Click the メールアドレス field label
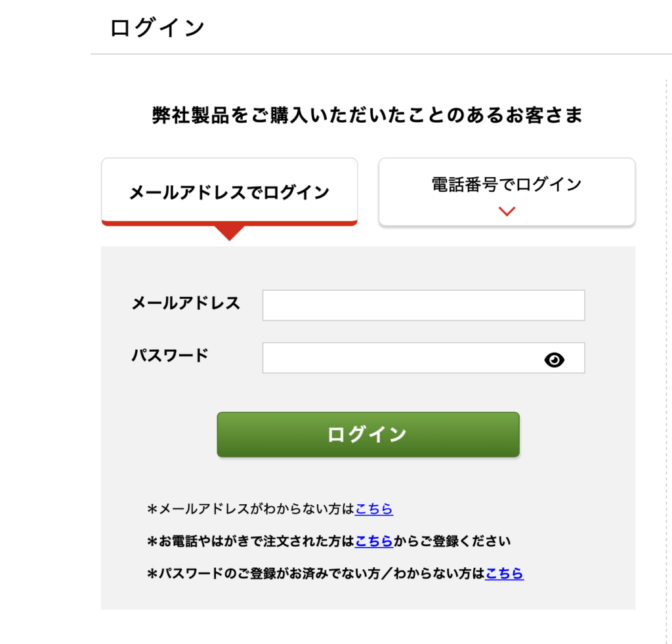The height and width of the screenshot is (644, 672). [186, 303]
